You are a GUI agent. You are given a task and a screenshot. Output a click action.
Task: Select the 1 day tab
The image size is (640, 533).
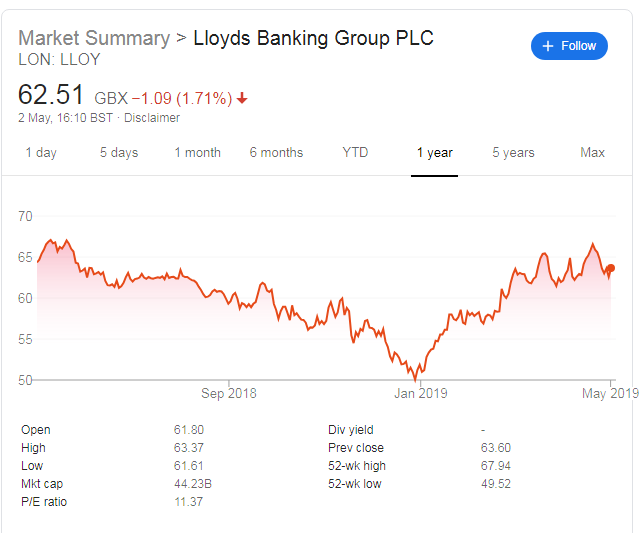pos(41,153)
